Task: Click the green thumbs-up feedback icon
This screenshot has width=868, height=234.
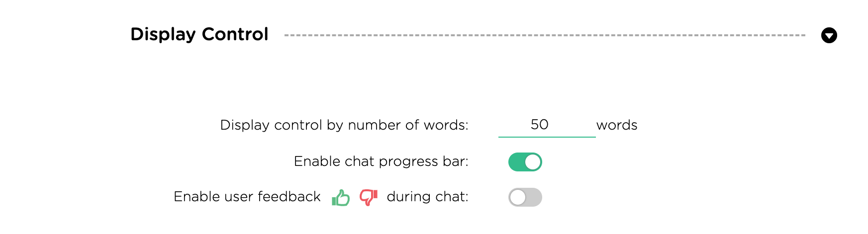Action: 341,197
